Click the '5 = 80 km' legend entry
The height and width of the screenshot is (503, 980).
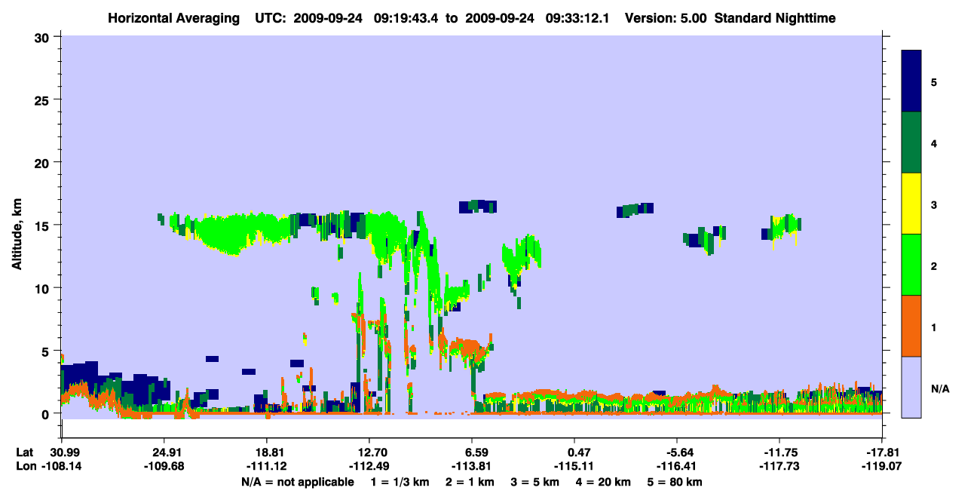point(674,482)
